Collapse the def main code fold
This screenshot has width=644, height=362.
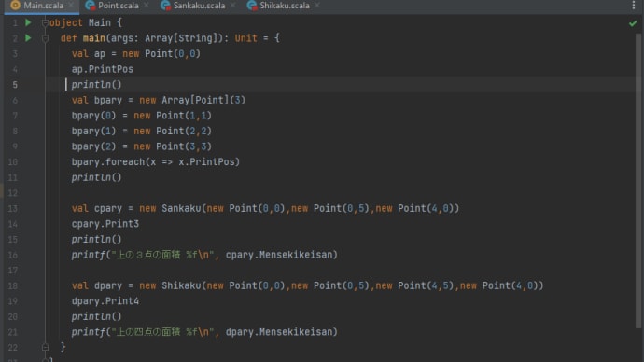[45, 38]
